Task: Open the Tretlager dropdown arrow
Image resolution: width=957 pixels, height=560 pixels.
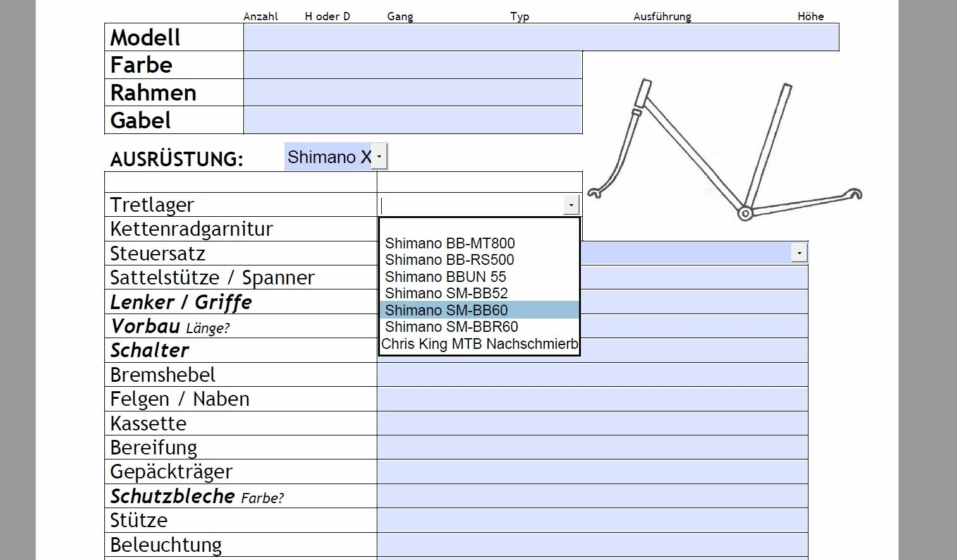Action: pyautogui.click(x=571, y=205)
